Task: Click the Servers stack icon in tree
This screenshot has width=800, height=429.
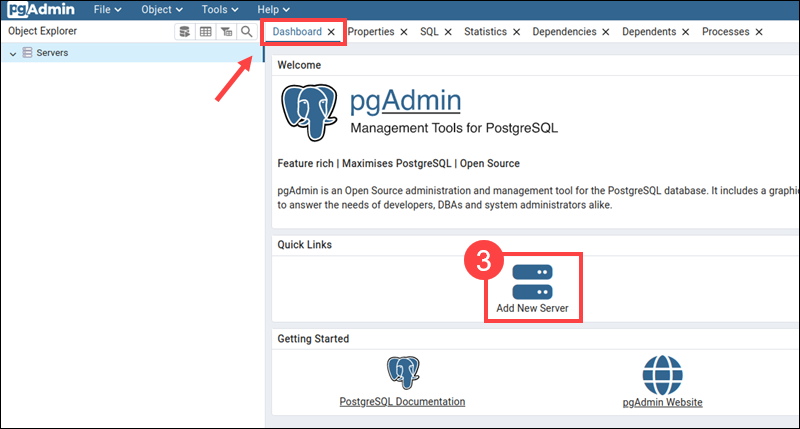Action: (x=28, y=53)
